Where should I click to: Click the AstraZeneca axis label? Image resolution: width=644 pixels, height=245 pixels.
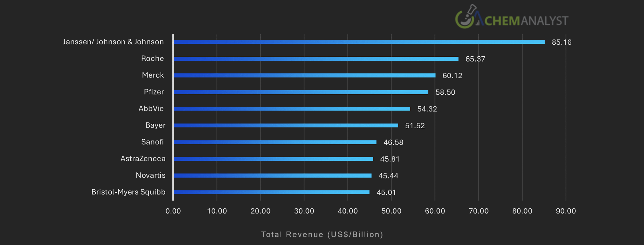(143, 159)
